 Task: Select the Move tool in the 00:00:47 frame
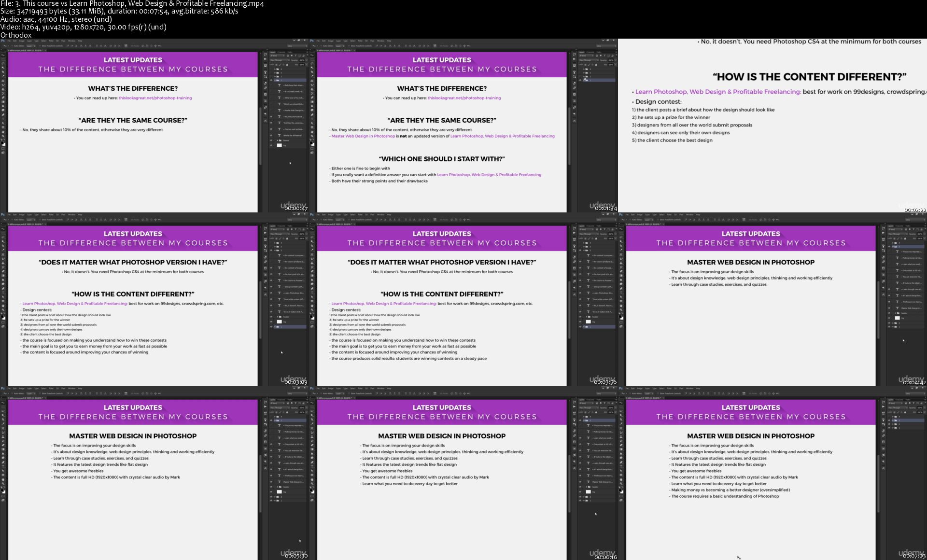pyautogui.click(x=3, y=55)
